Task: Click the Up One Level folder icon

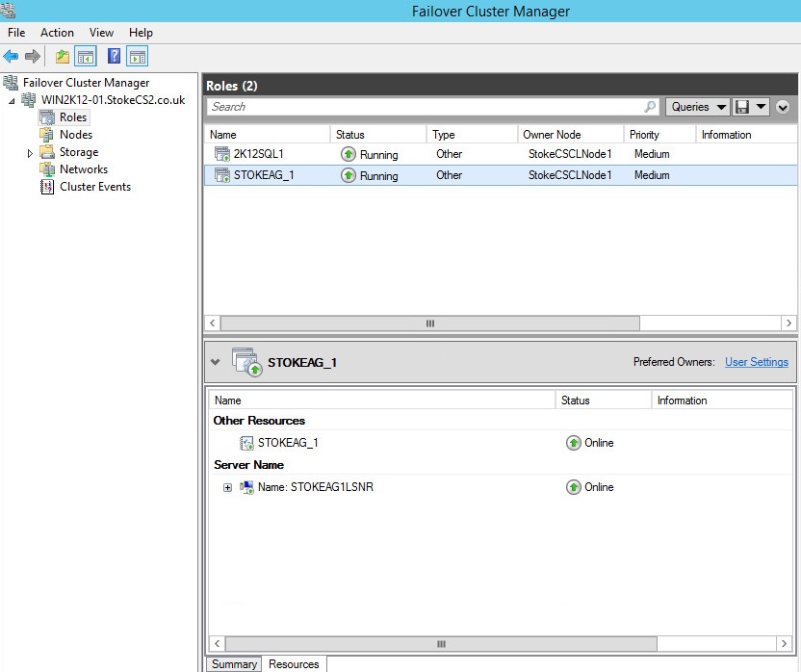Action: pos(63,57)
